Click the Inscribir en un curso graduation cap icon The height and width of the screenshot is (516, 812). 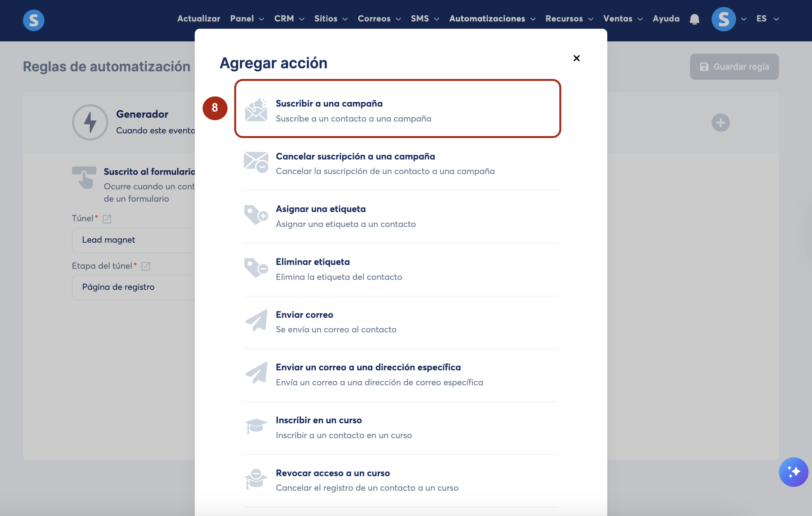[256, 426]
